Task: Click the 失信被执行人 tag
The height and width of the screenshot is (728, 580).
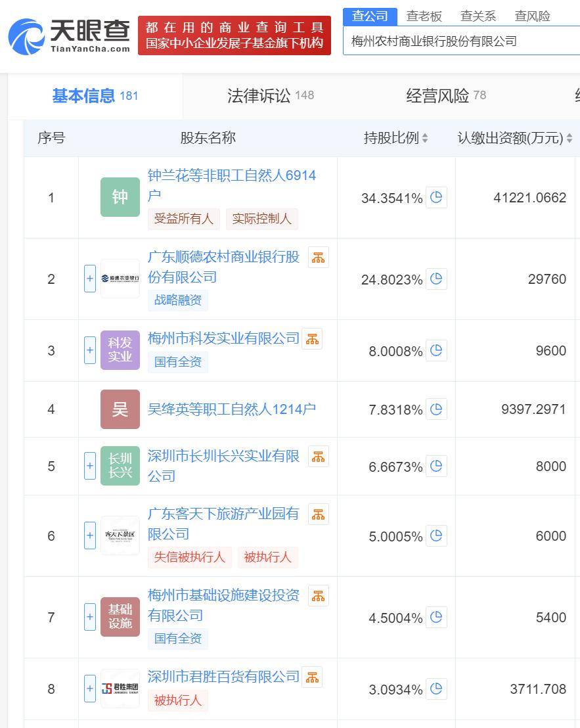Action: [x=189, y=557]
